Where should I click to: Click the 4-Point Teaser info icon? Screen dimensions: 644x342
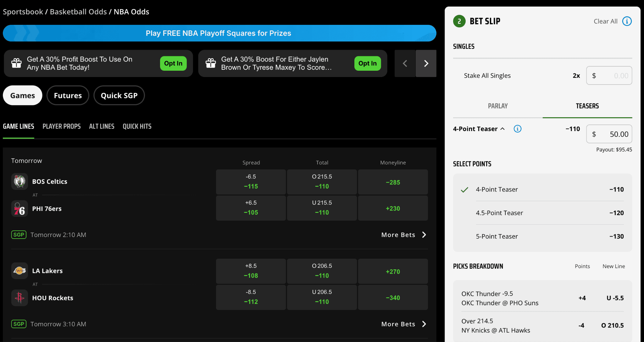click(x=517, y=129)
